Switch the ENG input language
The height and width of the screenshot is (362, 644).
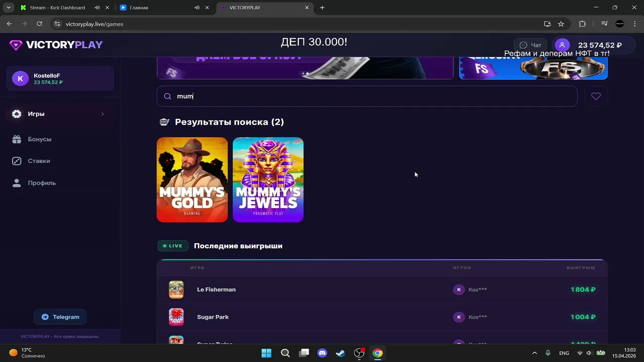tap(564, 353)
